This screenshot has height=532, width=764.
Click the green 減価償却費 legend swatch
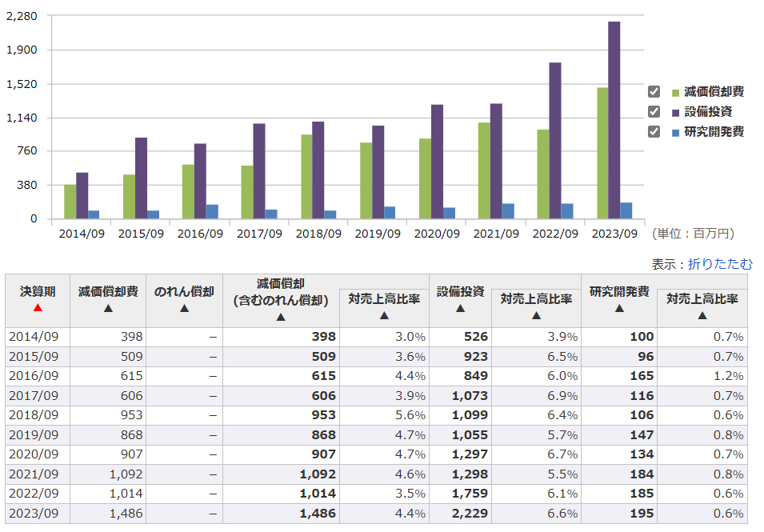(676, 91)
